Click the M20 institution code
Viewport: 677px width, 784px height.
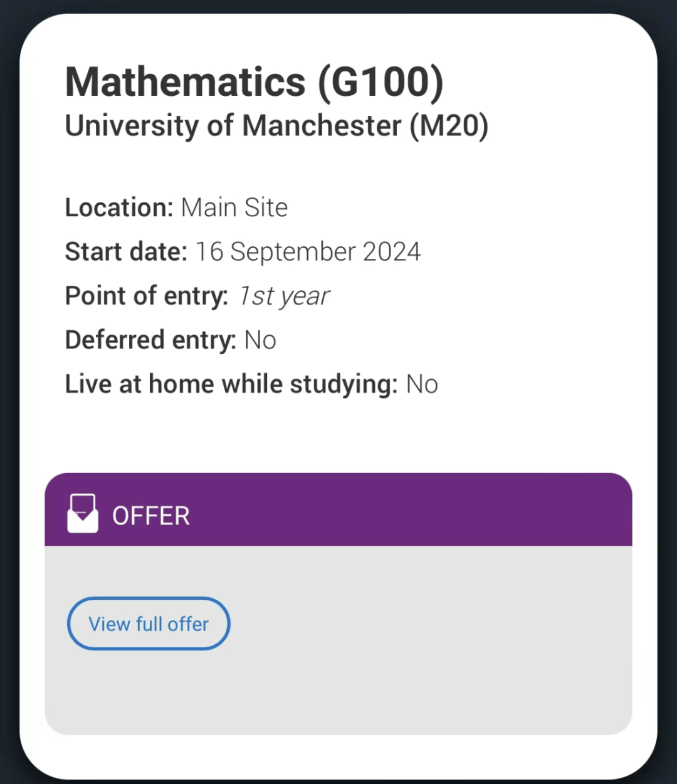(x=449, y=126)
